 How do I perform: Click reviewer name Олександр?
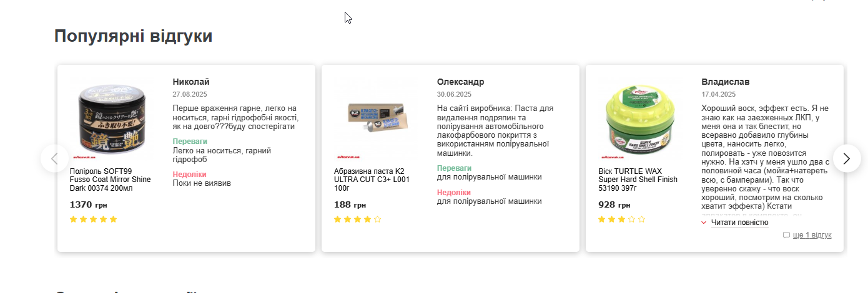pos(461,82)
